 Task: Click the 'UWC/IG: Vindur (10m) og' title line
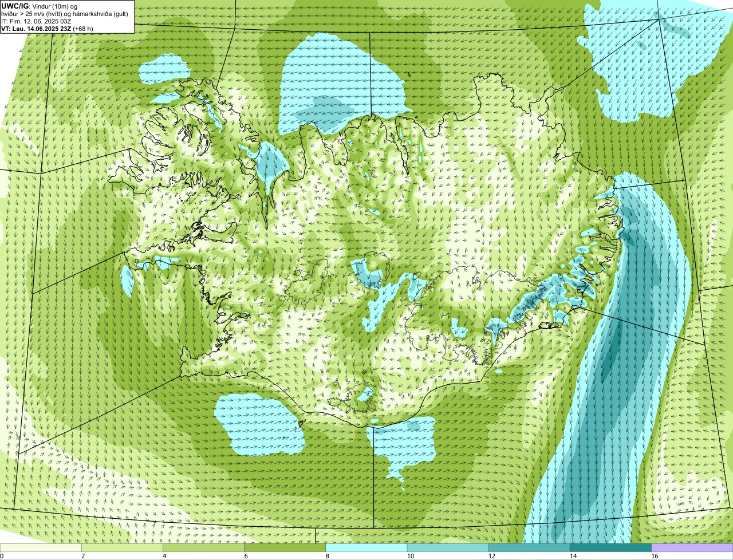39,6
